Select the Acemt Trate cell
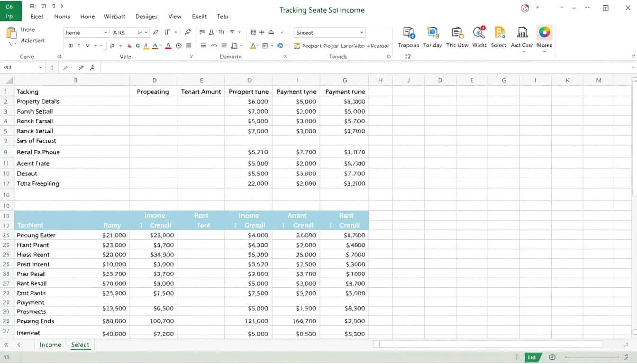 [x=72, y=164]
